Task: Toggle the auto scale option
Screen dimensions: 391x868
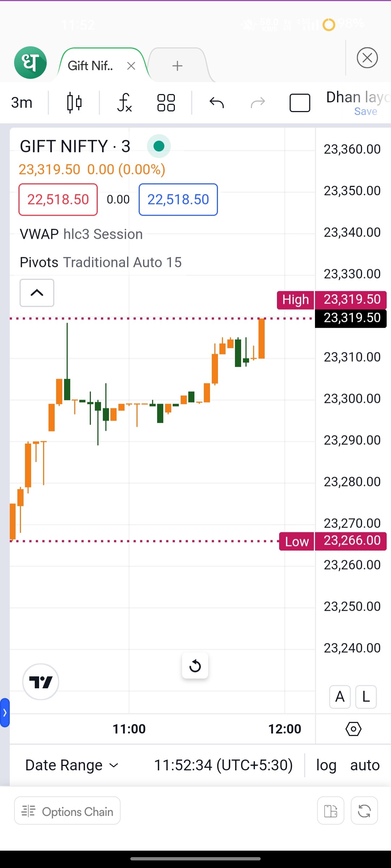Action: (x=365, y=765)
